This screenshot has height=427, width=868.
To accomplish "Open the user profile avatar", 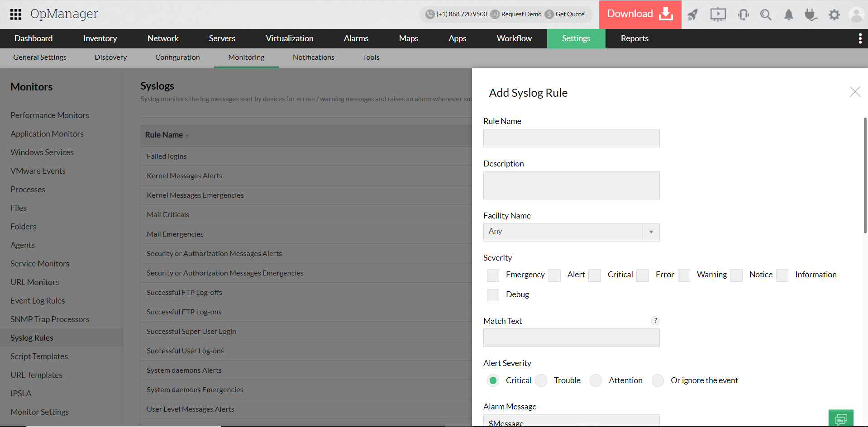I will pyautogui.click(x=856, y=14).
